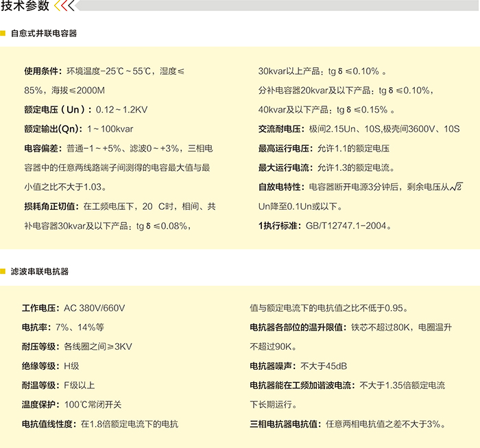Click the 工作电压 label
This screenshot has height=448, width=480.
pyautogui.click(x=40, y=308)
